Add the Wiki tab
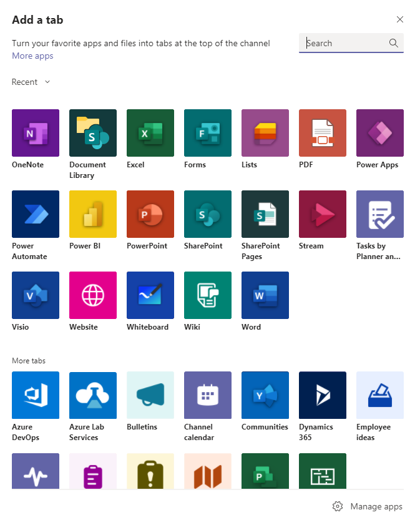Screen dimensions: 420x520 click(x=208, y=295)
